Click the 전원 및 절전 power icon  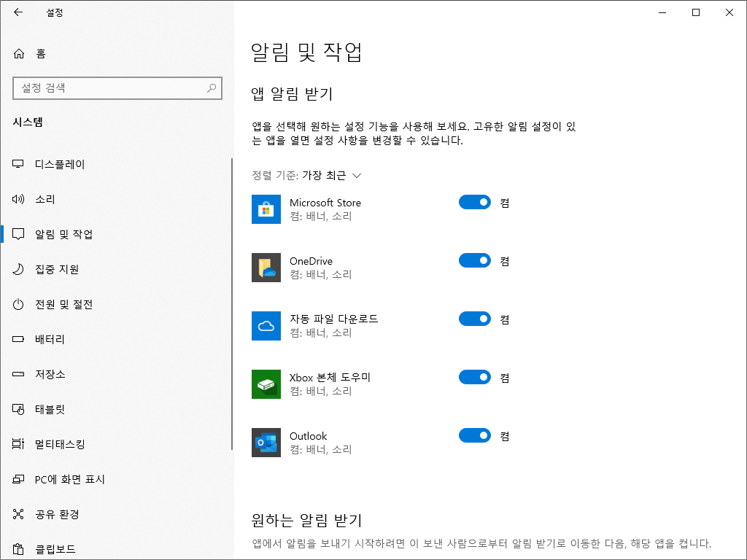click(x=18, y=304)
